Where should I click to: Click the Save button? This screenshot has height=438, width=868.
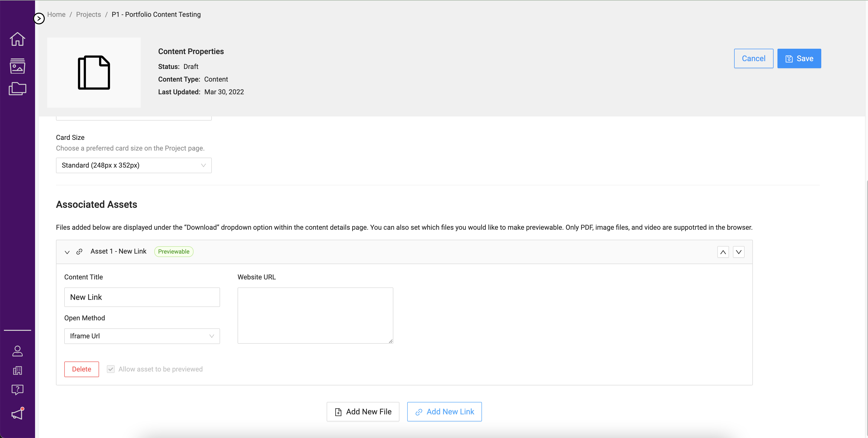tap(799, 58)
